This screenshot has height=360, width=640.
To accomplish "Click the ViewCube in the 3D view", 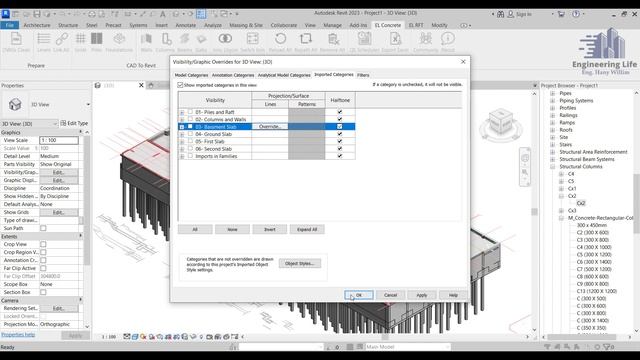I will click(x=500, y=122).
